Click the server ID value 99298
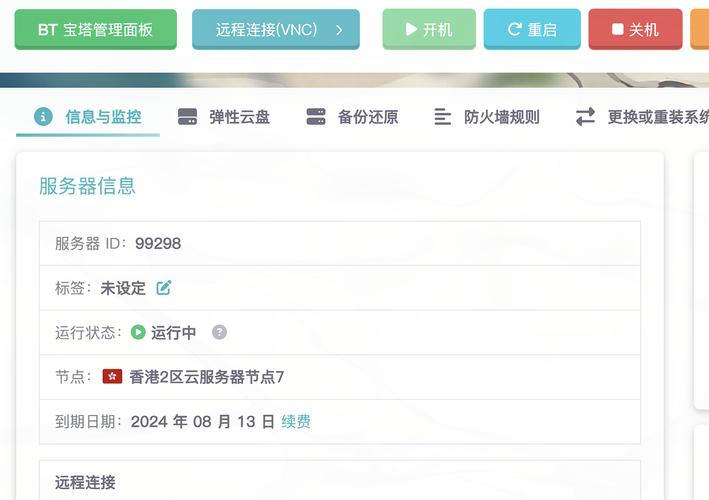Image resolution: width=709 pixels, height=500 pixels. pyautogui.click(x=158, y=244)
